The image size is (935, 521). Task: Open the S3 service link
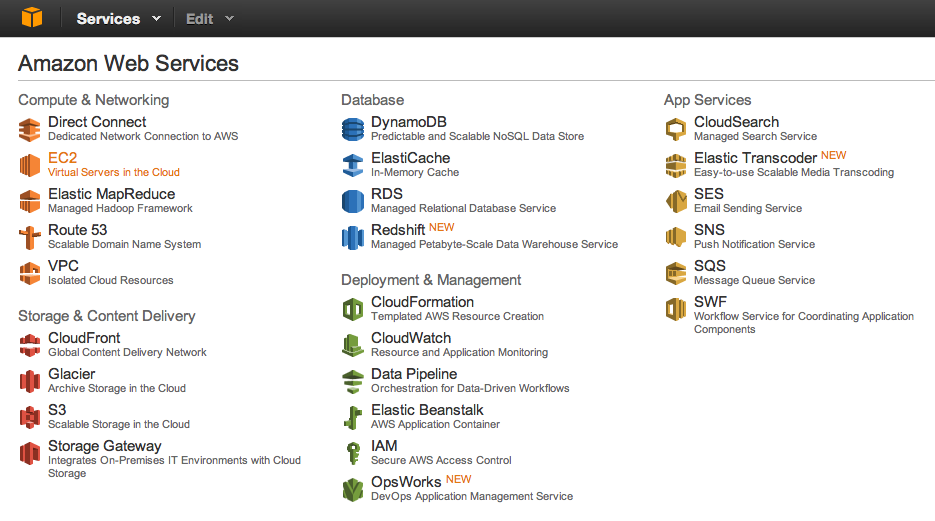click(x=57, y=410)
